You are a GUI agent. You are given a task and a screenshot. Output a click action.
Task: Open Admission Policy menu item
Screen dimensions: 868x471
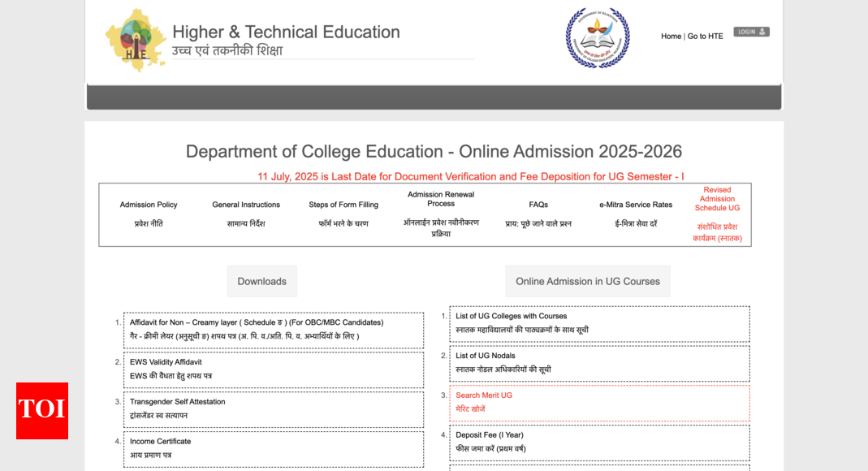[x=149, y=205]
